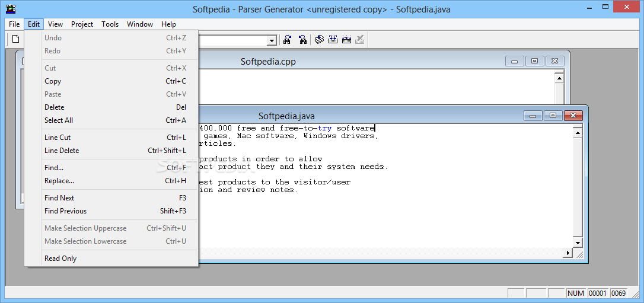The height and width of the screenshot is (303, 644).
Task: Open the File menu
Action: [14, 24]
